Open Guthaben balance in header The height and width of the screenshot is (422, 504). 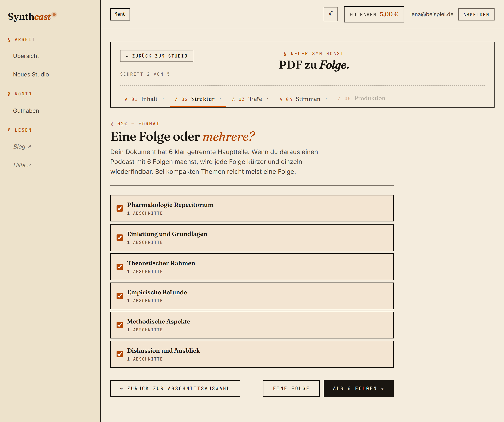pyautogui.click(x=374, y=14)
